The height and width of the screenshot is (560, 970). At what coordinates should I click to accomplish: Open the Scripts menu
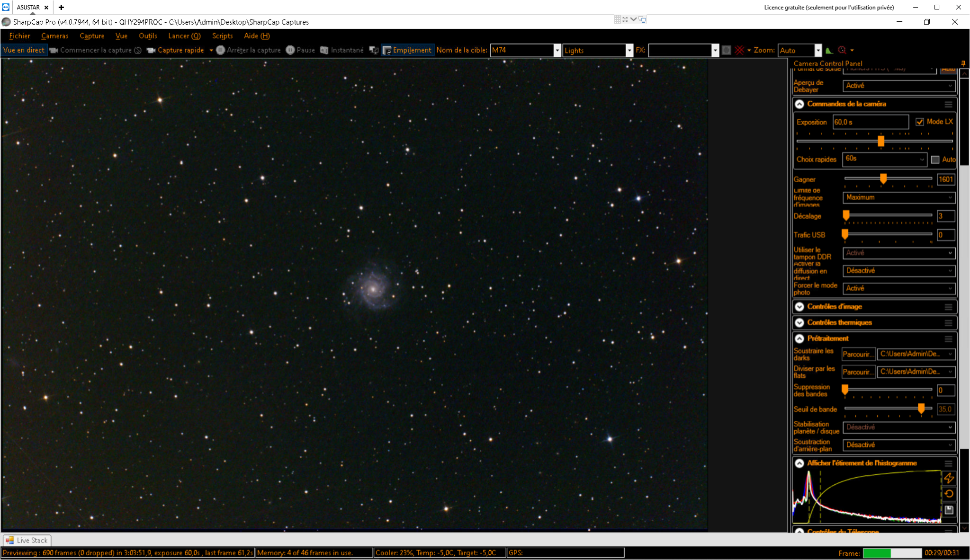(x=222, y=36)
